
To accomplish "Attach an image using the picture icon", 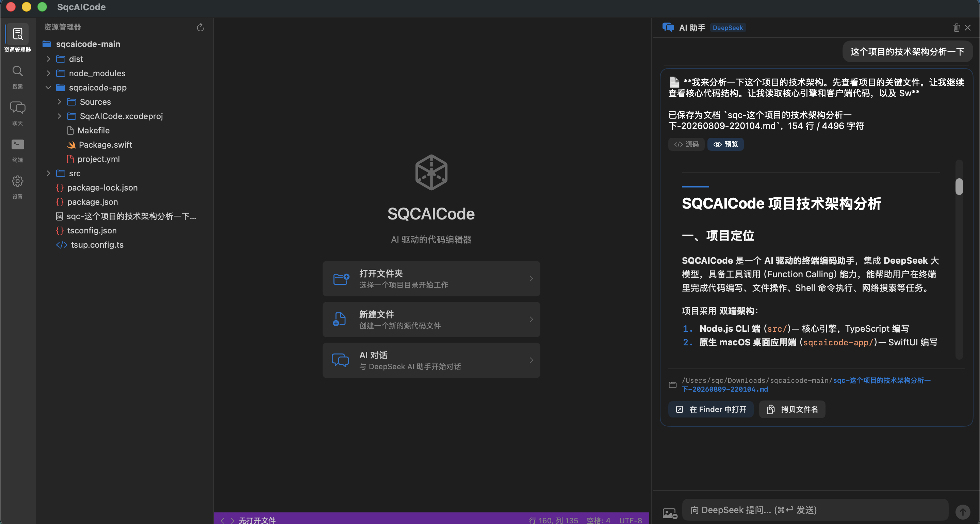I will click(x=670, y=513).
